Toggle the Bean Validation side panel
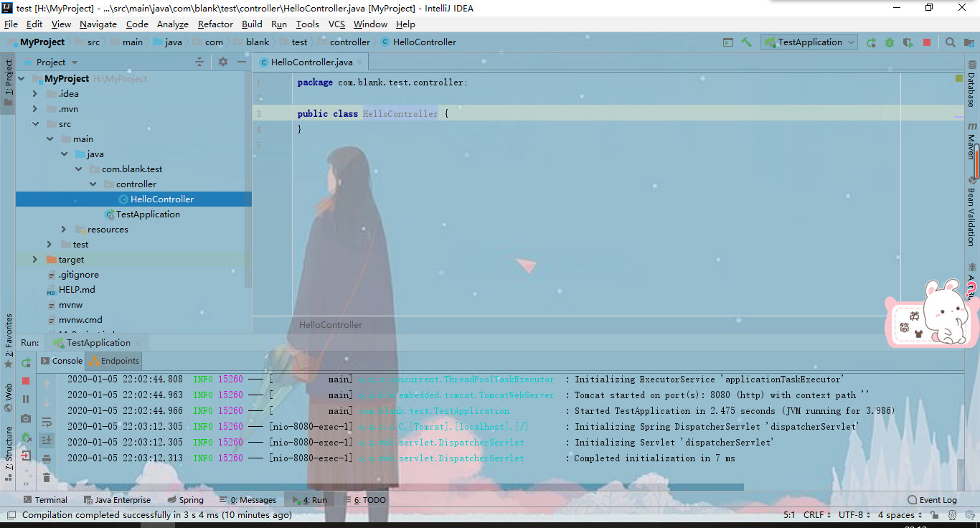Viewport: 980px width, 528px height. coord(972,212)
